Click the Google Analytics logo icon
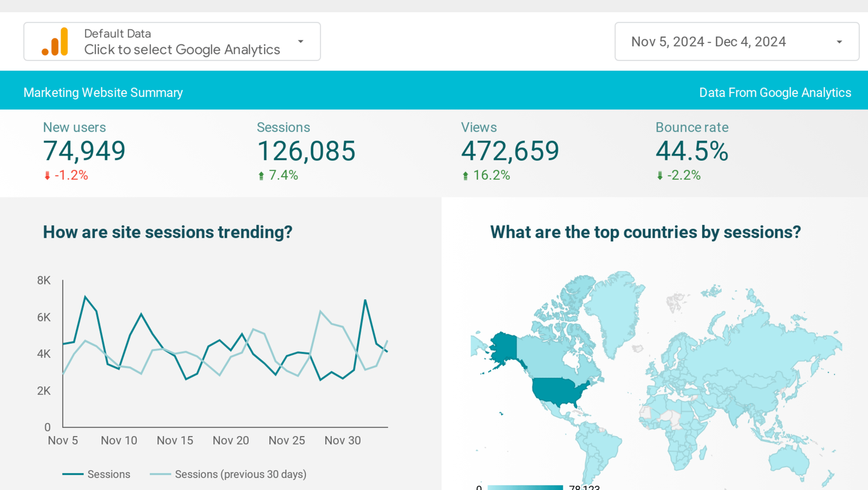The width and height of the screenshot is (868, 490). pos(55,42)
